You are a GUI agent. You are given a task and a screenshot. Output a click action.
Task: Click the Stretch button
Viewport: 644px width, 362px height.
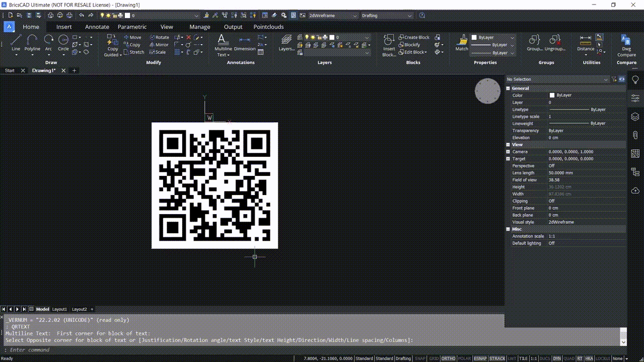pos(133,52)
